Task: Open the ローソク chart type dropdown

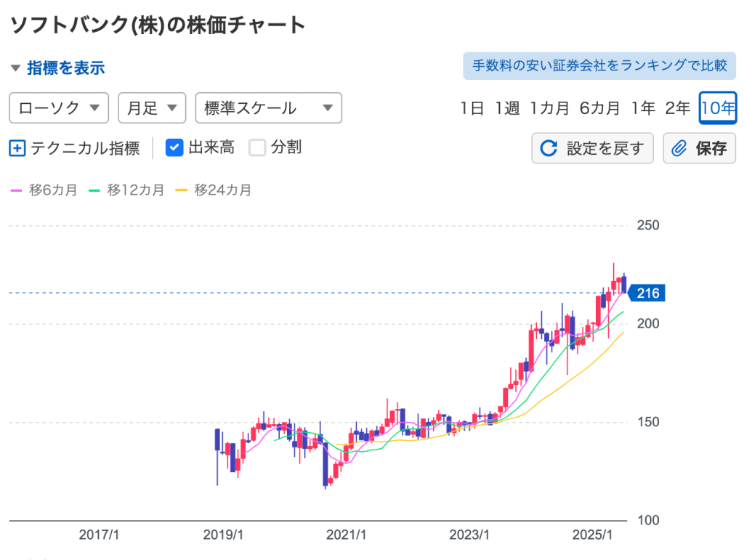Action: [x=59, y=108]
